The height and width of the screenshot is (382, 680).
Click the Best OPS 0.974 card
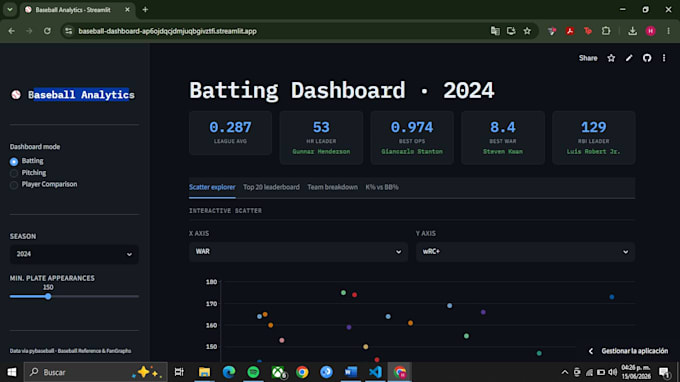coord(412,137)
